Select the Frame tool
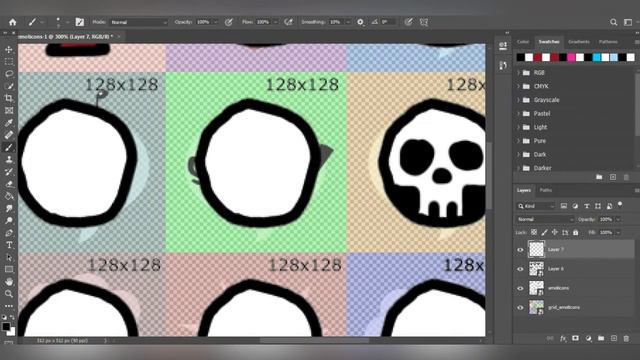 click(9, 111)
